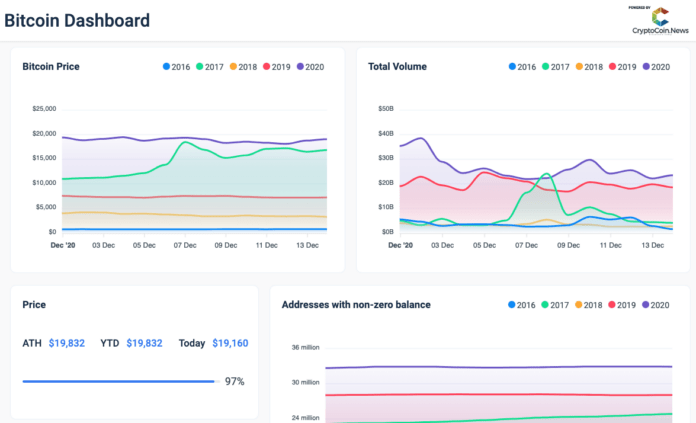Click the 36 million axis label
Screen dimensions: 696x423
pos(305,348)
